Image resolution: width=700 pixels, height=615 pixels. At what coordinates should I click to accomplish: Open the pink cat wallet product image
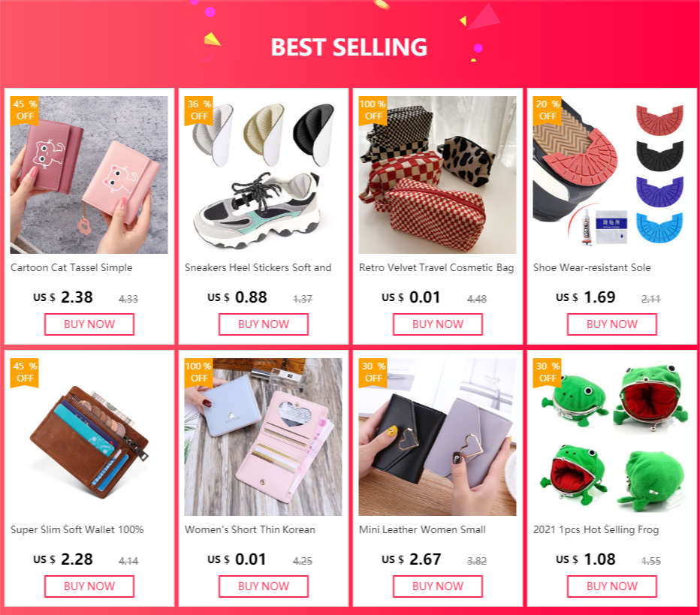pyautogui.click(x=89, y=175)
